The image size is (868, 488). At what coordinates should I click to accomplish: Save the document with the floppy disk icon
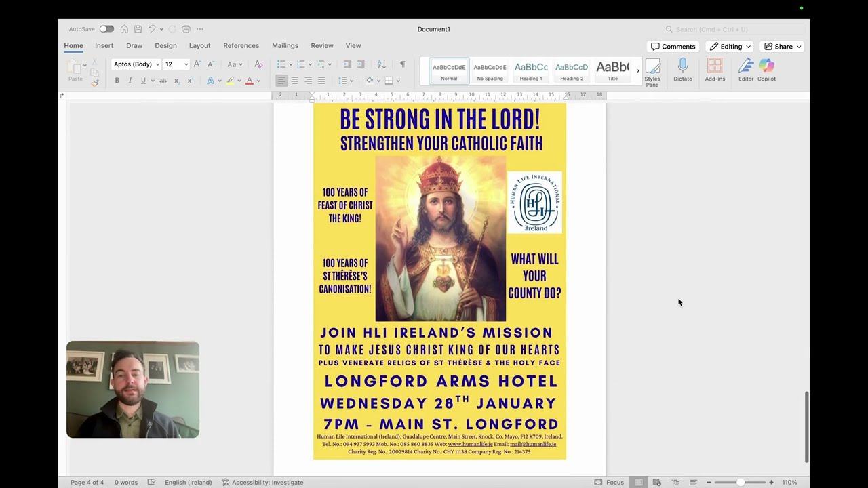[138, 29]
